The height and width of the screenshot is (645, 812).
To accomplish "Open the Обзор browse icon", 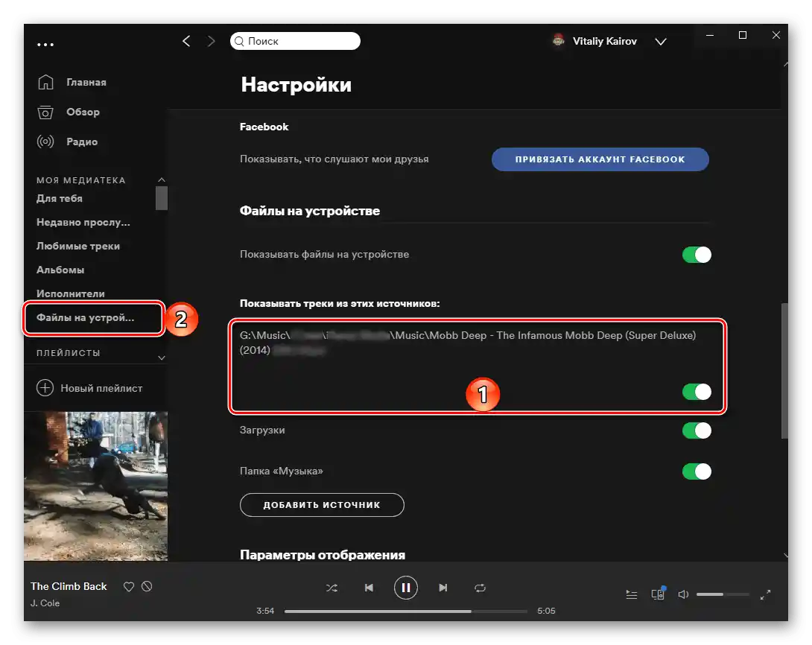I will pos(45,112).
